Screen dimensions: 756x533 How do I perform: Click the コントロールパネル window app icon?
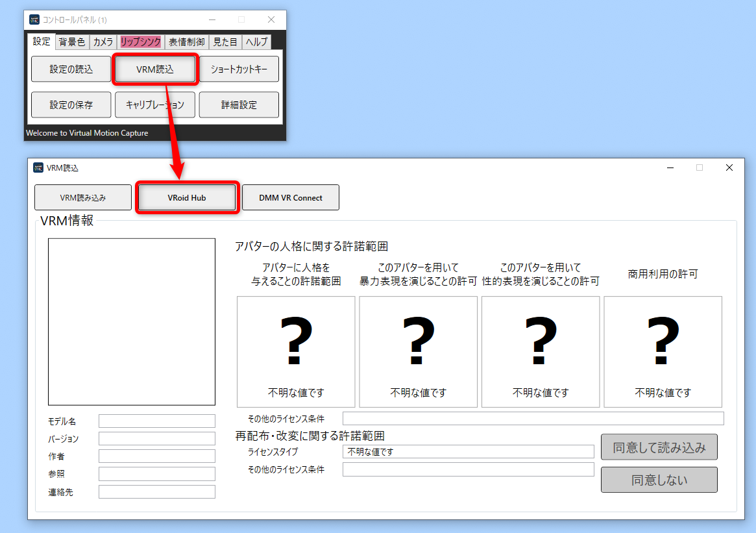tap(34, 19)
